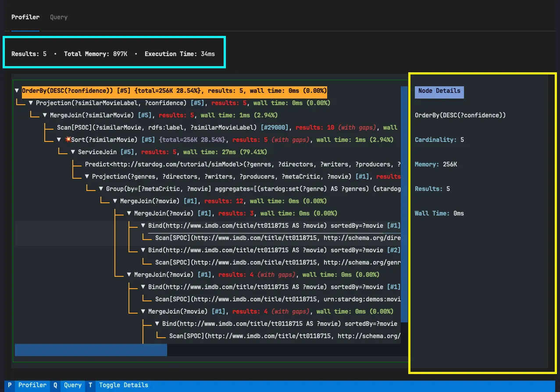Click the explosion icon on Sort node

tap(68, 140)
